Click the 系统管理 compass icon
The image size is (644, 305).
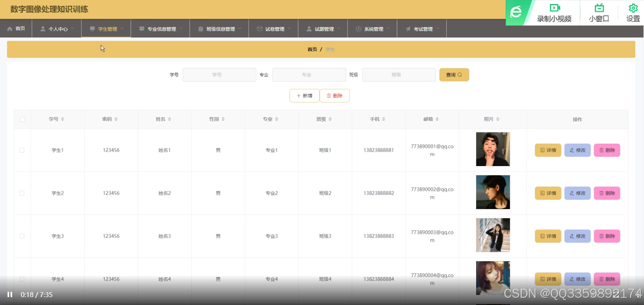click(359, 29)
